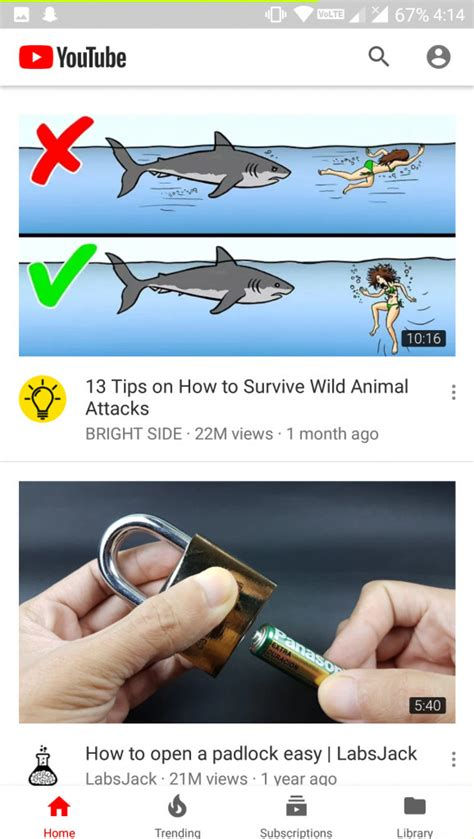Play the padlock and battery video thumbnail
Screen dimensions: 474x839
[237, 602]
